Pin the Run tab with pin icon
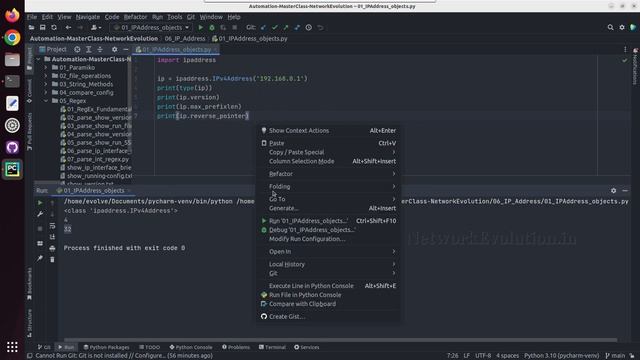 click(x=40, y=258)
